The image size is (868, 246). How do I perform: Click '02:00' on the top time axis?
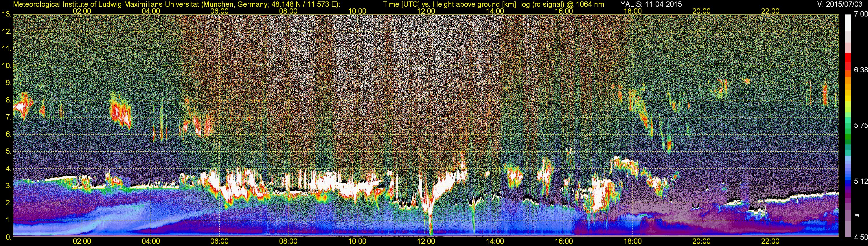(82, 11)
